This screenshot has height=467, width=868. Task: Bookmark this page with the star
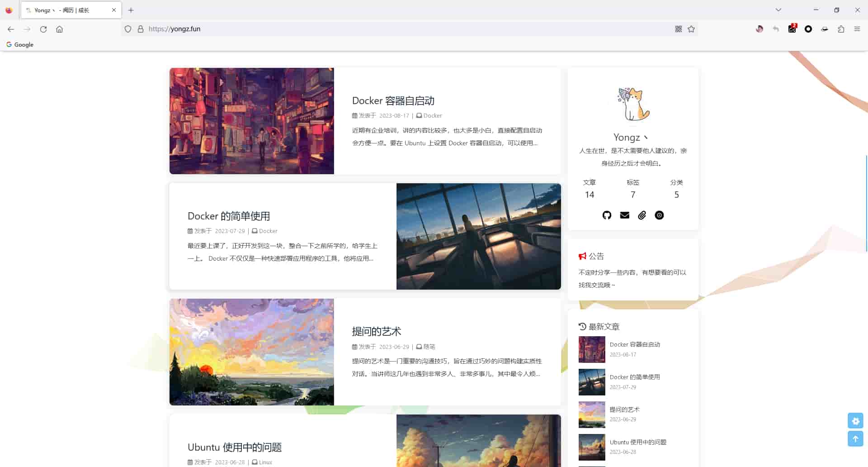[x=691, y=29]
